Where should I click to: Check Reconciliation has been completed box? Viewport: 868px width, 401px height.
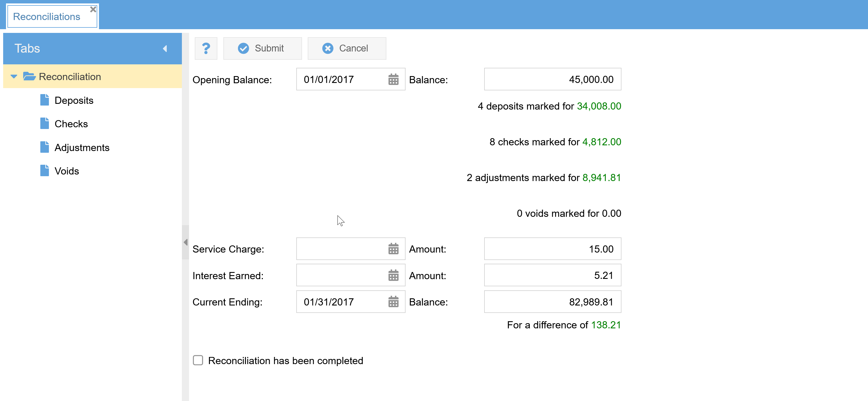(198, 360)
